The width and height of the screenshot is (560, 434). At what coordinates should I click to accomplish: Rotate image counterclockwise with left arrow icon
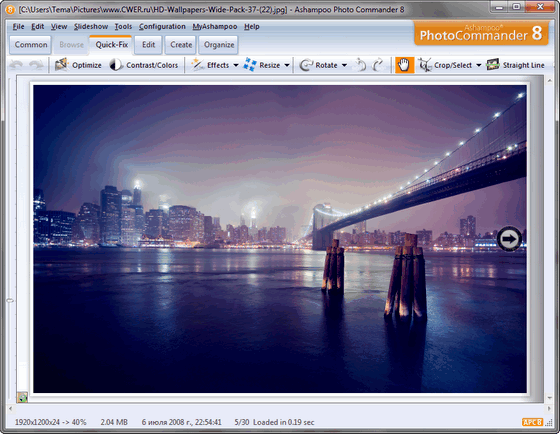(361, 65)
